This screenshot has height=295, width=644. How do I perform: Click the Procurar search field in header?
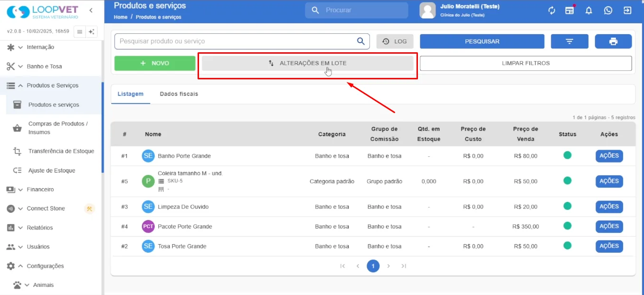pyautogui.click(x=357, y=10)
